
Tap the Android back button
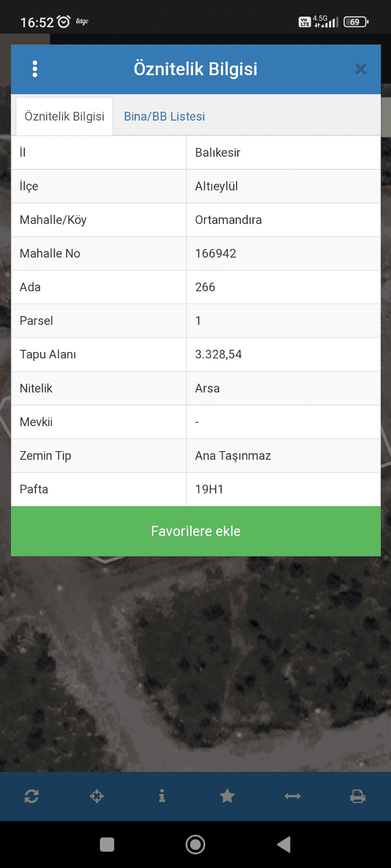point(284,845)
